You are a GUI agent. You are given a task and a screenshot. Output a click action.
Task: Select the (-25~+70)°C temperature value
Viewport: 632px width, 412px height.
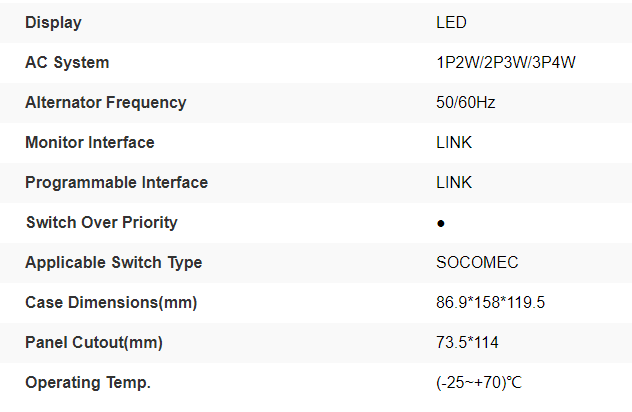pos(479,382)
